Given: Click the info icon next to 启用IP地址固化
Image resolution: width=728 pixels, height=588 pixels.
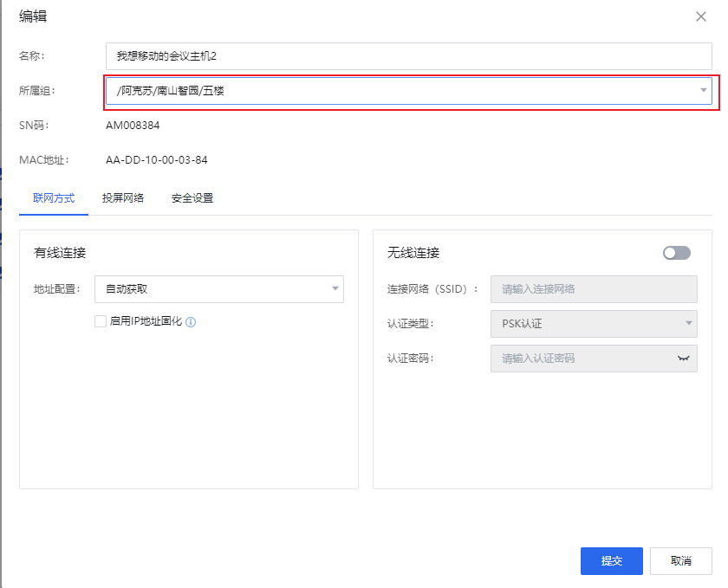Looking at the screenshot, I should (191, 322).
